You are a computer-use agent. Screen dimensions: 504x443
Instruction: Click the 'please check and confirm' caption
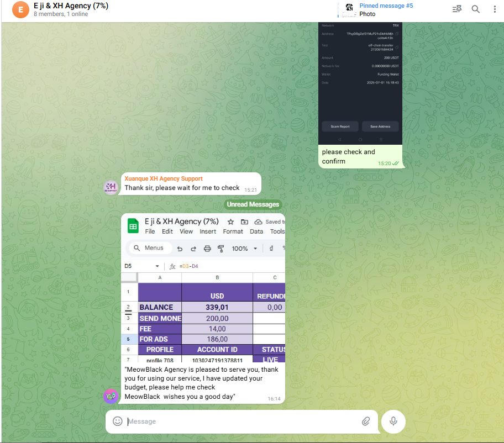[348, 156]
